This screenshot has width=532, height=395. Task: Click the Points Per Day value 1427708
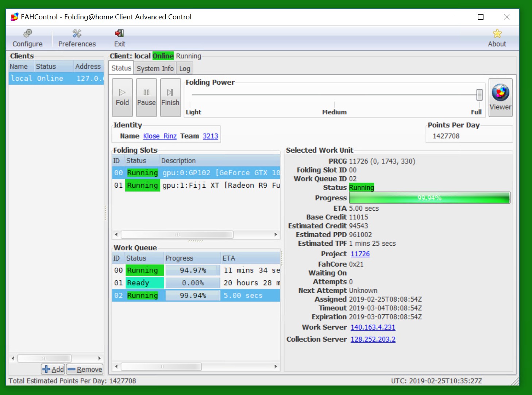click(446, 136)
